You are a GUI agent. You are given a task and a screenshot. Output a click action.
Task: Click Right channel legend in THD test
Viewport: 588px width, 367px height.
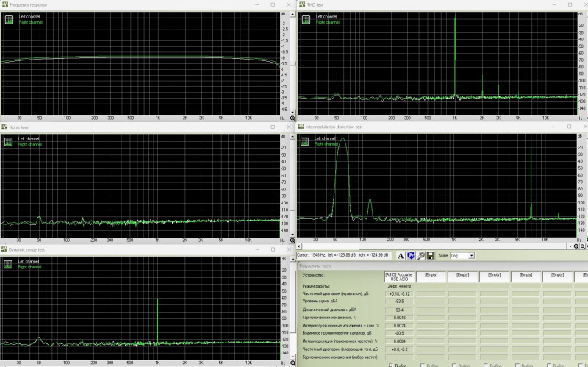tap(327, 22)
